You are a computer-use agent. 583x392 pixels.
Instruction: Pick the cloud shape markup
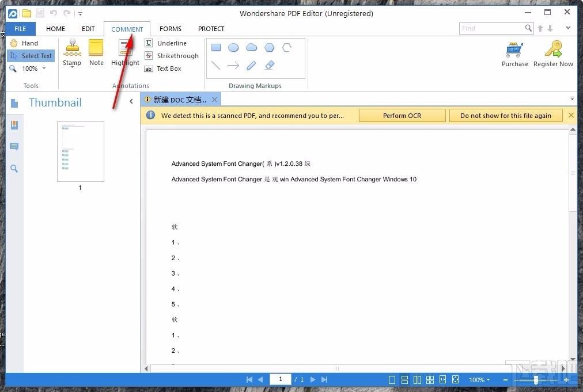point(251,47)
